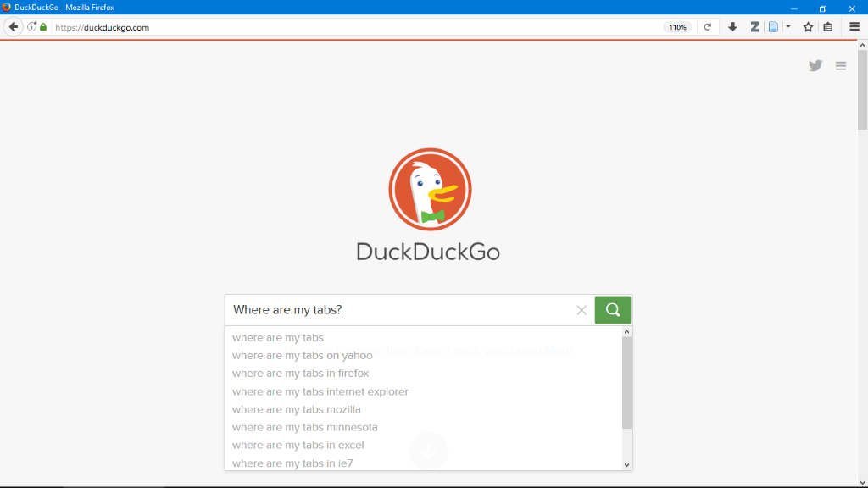Open the DuckDuckGo duck logo
Screen dimensions: 868x488
point(430,189)
